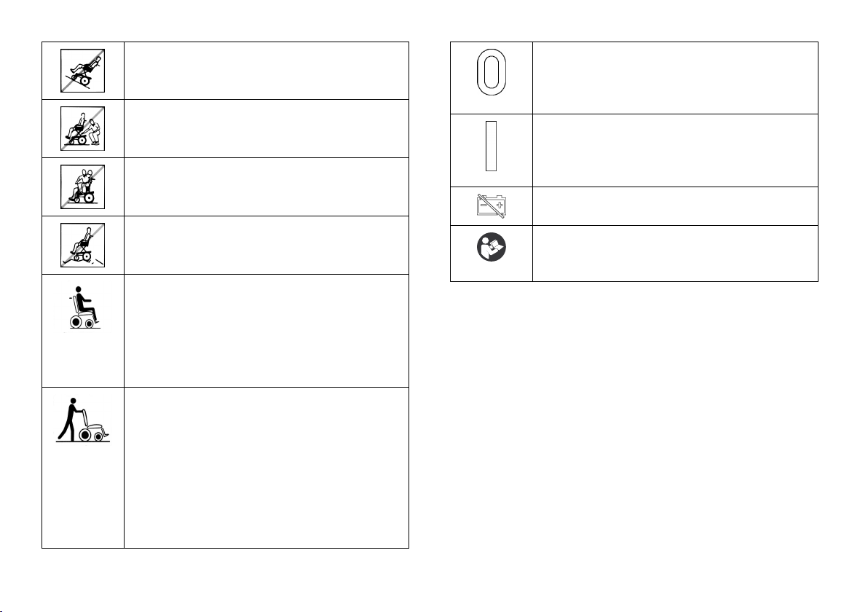Select the read-the-manual circular icon

[491, 247]
